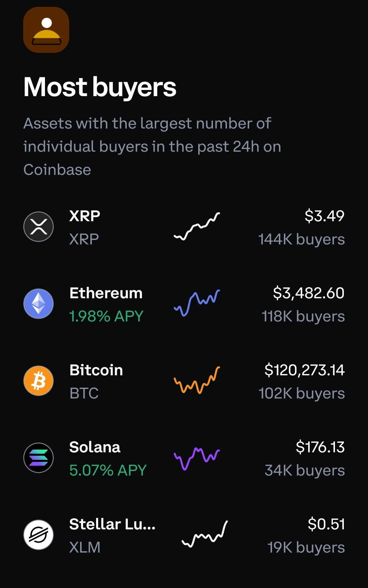This screenshot has height=588, width=368.
Task: Tap the orange Bitcoin logo
Action: pyautogui.click(x=39, y=381)
